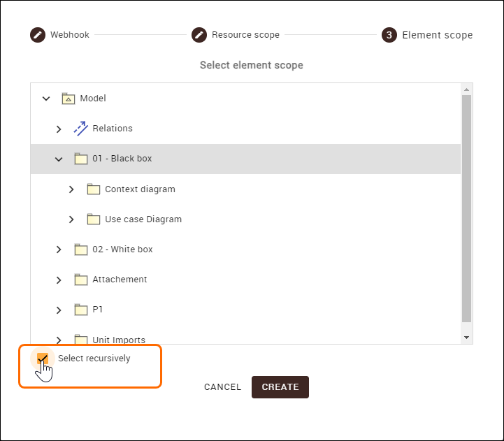The image size is (504, 441).
Task: Collapse the 01 - Black box node
Action: coord(59,159)
